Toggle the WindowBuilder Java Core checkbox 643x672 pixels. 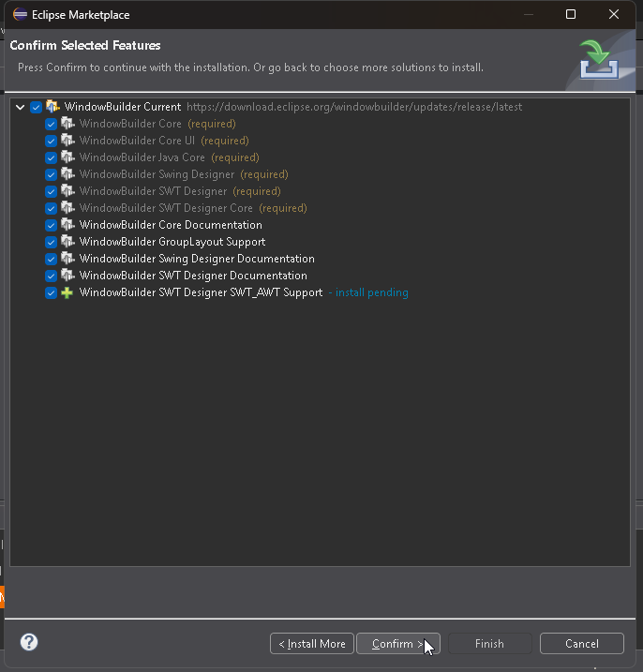(51, 157)
